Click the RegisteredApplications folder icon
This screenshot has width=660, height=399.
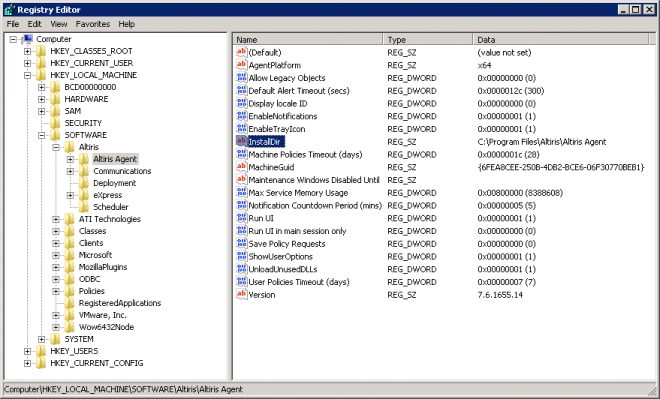pos(69,303)
